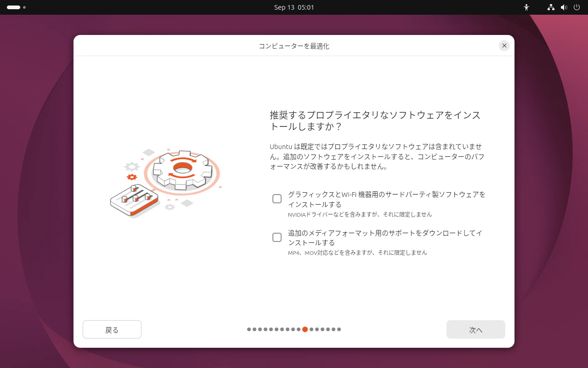Click the wired network status icon
The image size is (588, 368).
(551, 7)
